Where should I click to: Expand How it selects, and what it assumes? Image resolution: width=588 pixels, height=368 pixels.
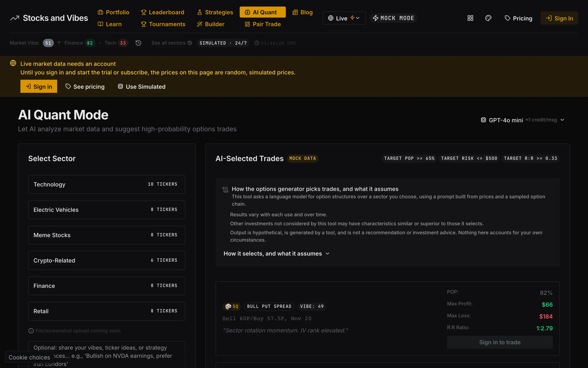[x=276, y=254]
